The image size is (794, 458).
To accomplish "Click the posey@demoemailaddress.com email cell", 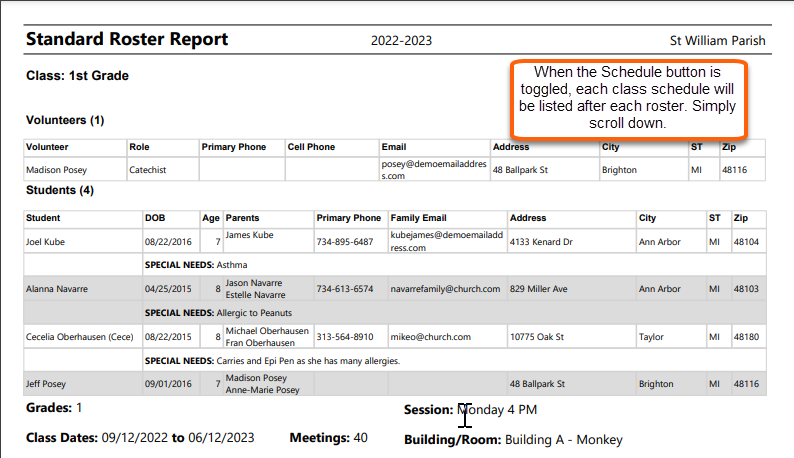I will coord(434,170).
